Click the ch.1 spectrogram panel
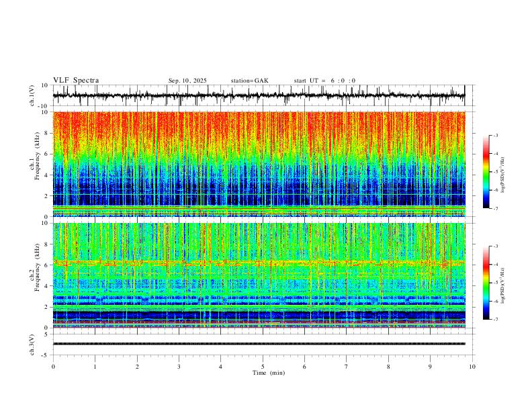The width and height of the screenshot is (532, 411). click(x=259, y=164)
